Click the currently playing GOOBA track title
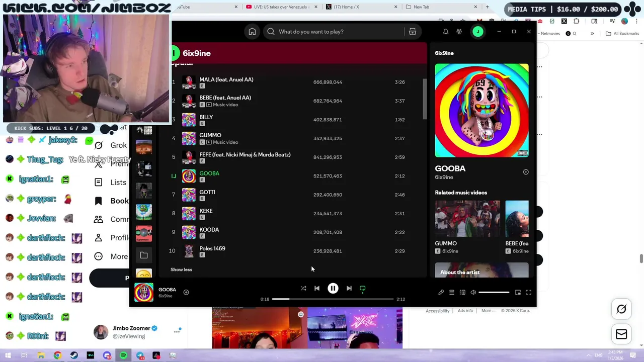Image resolution: width=644 pixels, height=362 pixels. point(209,173)
